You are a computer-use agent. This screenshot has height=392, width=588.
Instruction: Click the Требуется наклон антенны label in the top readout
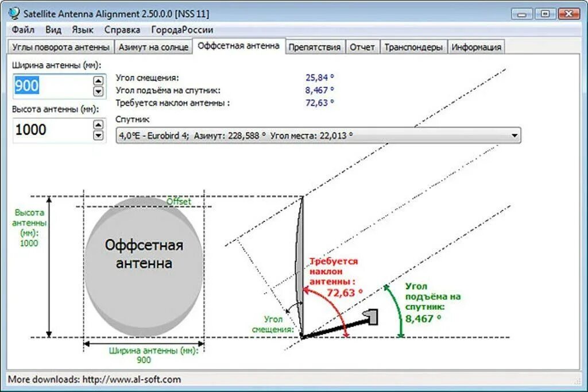[172, 103]
